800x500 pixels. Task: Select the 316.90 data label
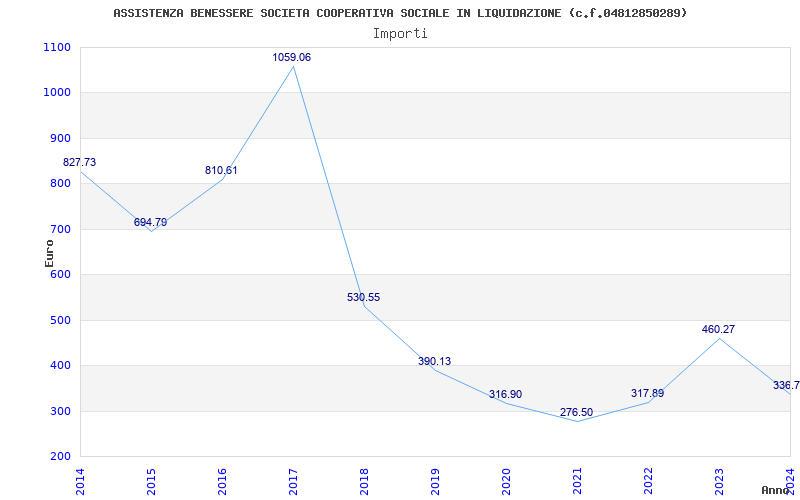(505, 394)
